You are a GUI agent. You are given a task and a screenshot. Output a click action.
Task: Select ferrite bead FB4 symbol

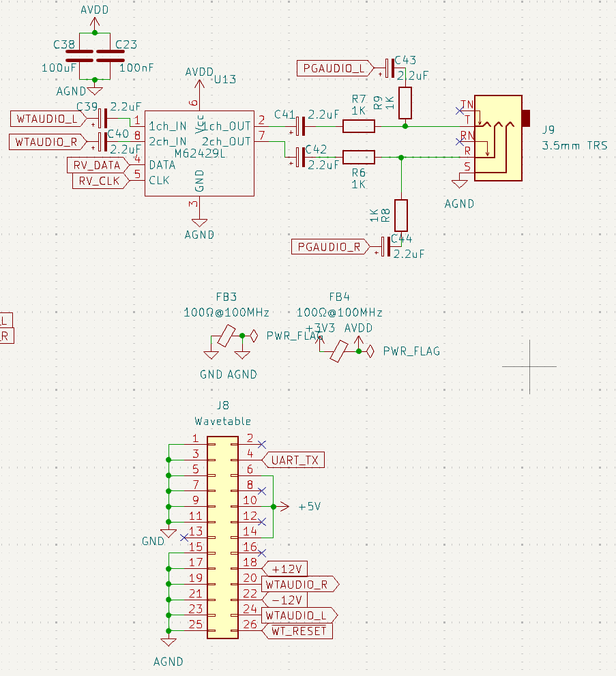click(x=339, y=351)
